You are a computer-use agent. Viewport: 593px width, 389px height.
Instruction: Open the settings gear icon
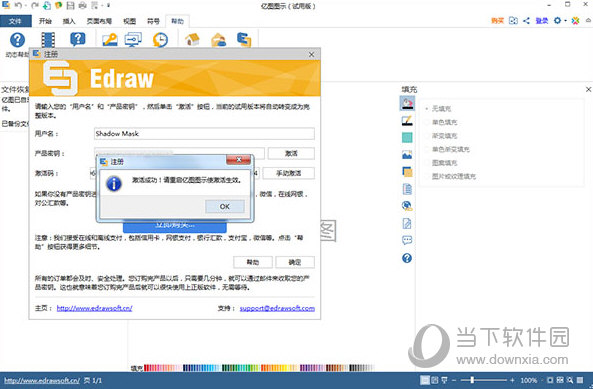coord(557,20)
